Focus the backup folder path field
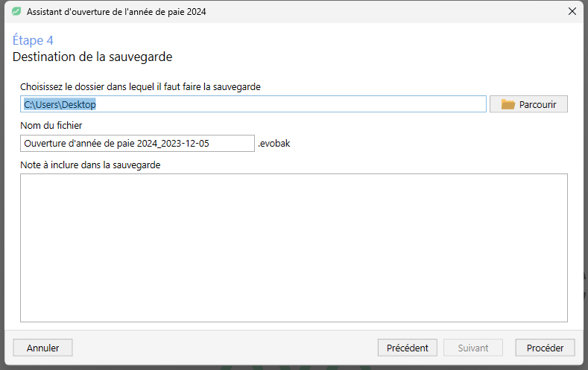This screenshot has width=588, height=370. point(253,104)
